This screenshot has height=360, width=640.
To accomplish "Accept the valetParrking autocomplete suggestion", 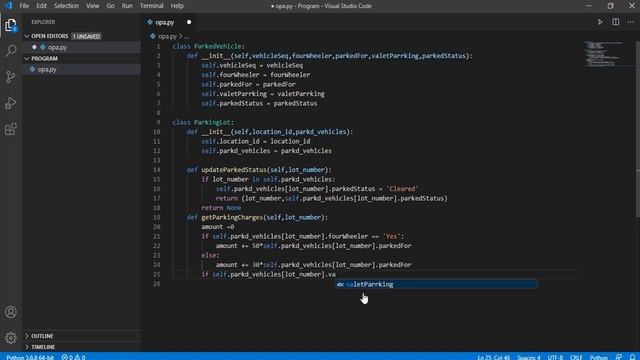I will coord(436,284).
